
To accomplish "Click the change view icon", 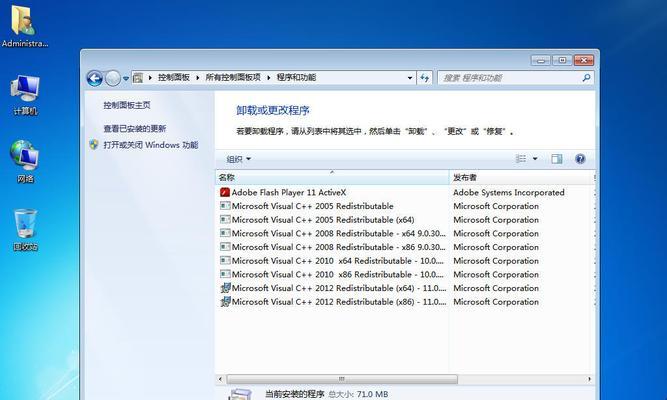I will [521, 159].
